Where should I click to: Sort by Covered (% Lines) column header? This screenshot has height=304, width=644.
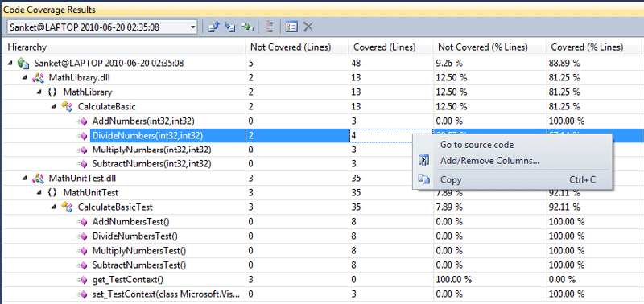[x=595, y=47]
